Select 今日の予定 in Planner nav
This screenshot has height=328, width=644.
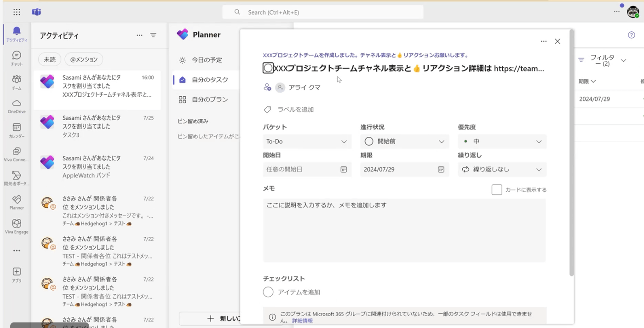coord(207,60)
